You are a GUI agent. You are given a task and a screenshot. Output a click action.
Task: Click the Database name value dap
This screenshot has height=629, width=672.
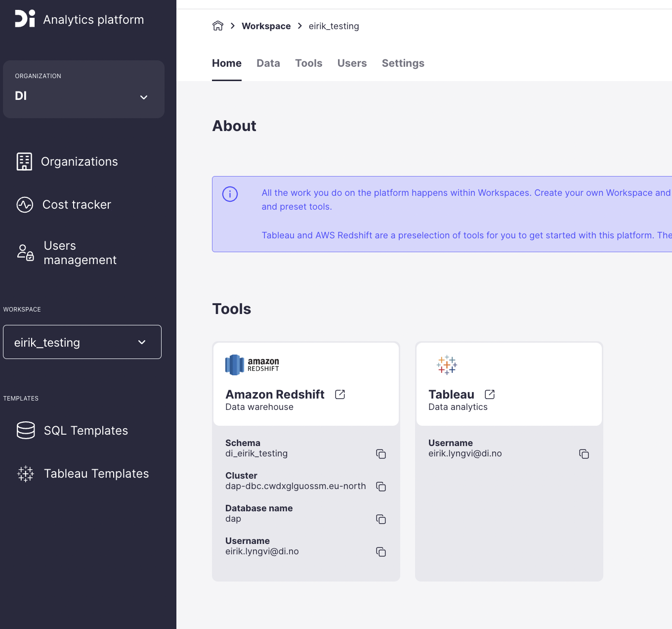click(233, 519)
